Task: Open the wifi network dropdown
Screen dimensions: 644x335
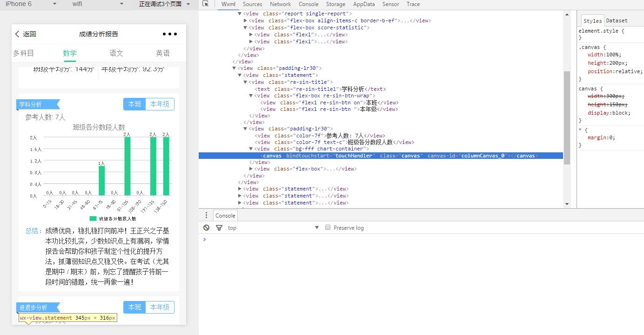Action: point(121,4)
